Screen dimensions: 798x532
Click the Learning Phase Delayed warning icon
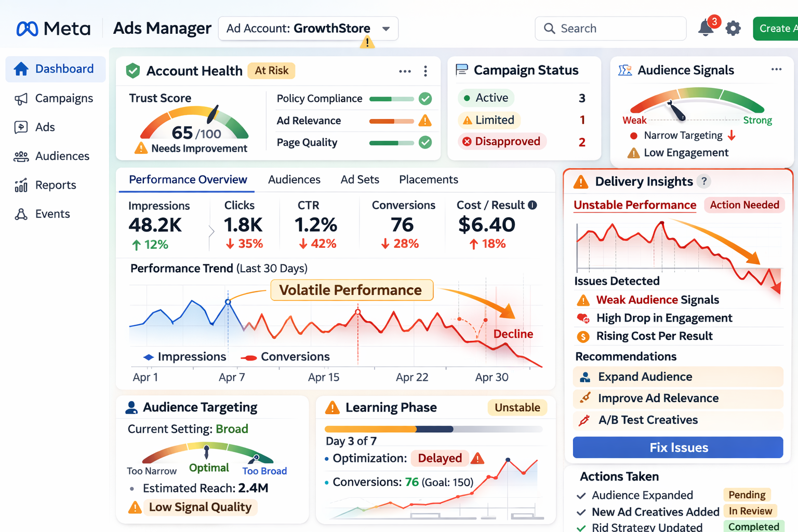click(x=477, y=458)
